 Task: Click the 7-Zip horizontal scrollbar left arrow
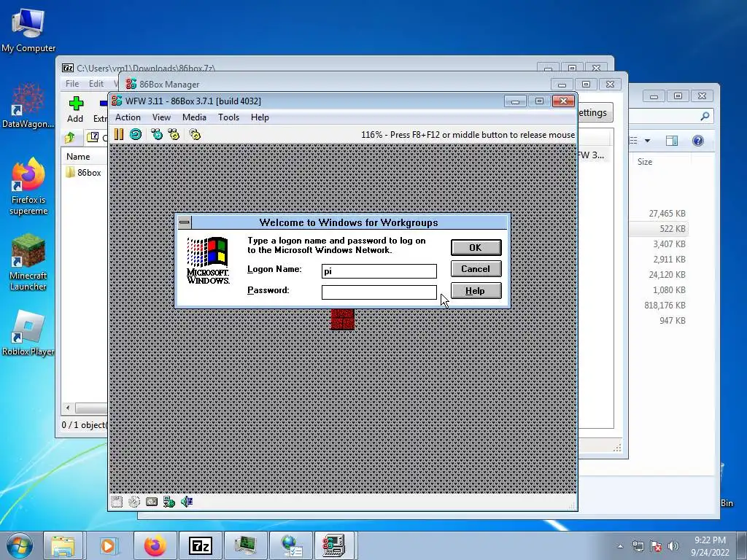[x=68, y=408]
